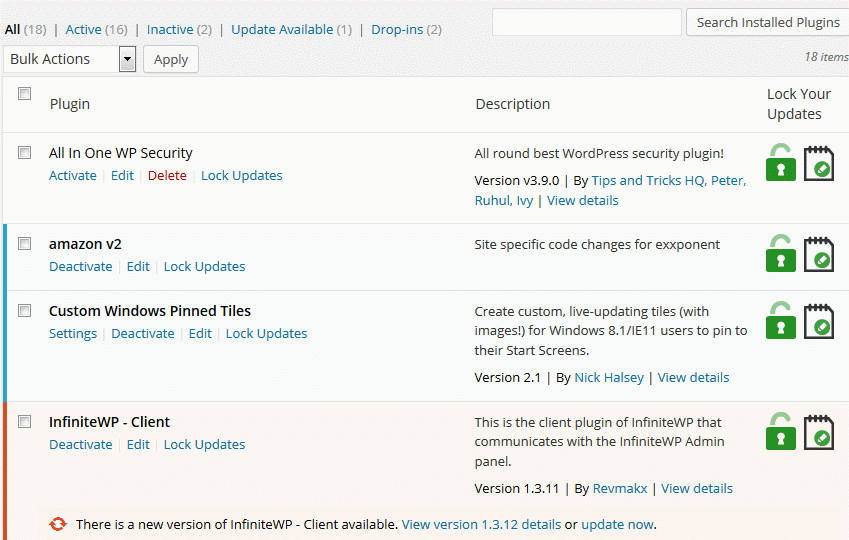View details of All In One WP Security
This screenshot has height=540, width=849.
[583, 200]
